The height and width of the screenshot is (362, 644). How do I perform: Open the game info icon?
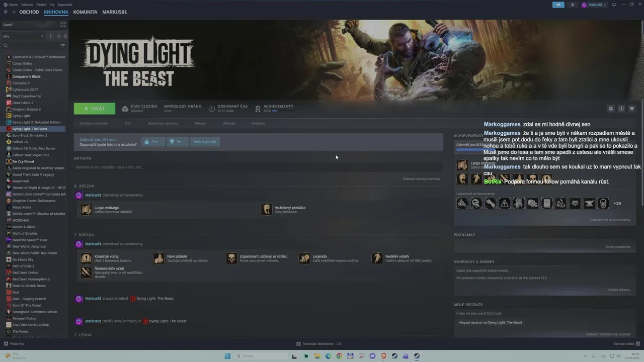click(x=621, y=109)
